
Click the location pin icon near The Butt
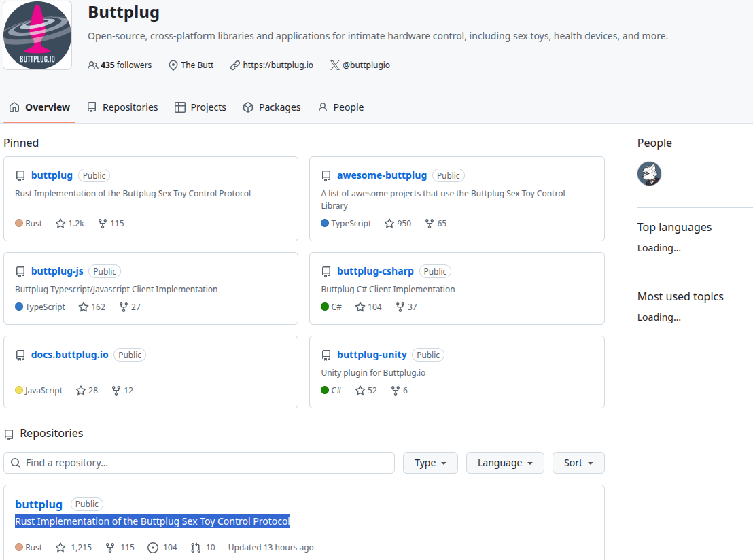click(173, 65)
